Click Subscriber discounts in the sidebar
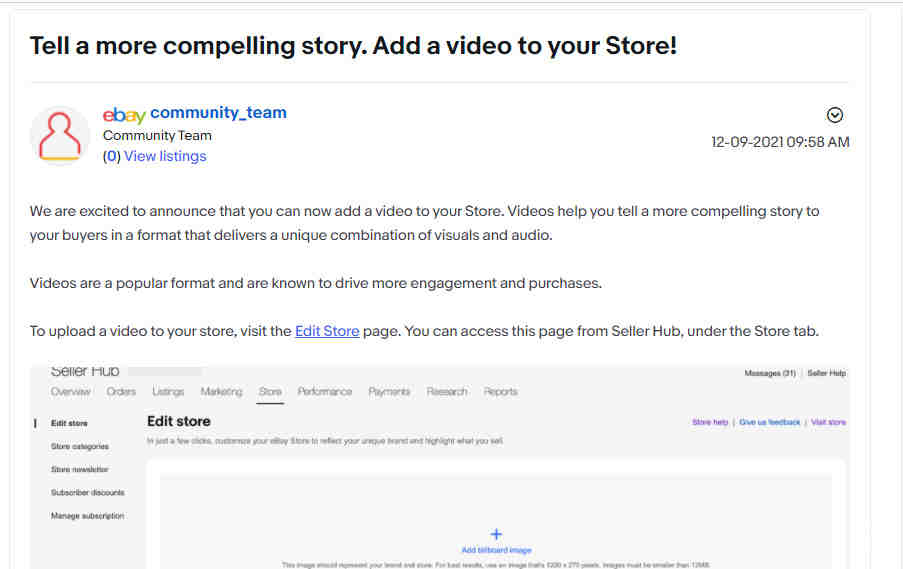The height and width of the screenshot is (569, 903). tap(88, 492)
